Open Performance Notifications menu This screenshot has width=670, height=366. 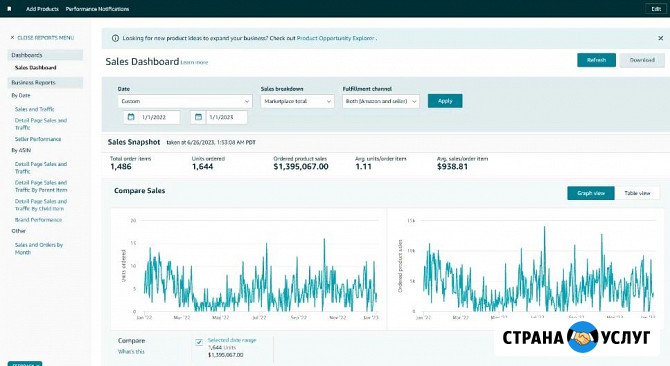pos(97,9)
